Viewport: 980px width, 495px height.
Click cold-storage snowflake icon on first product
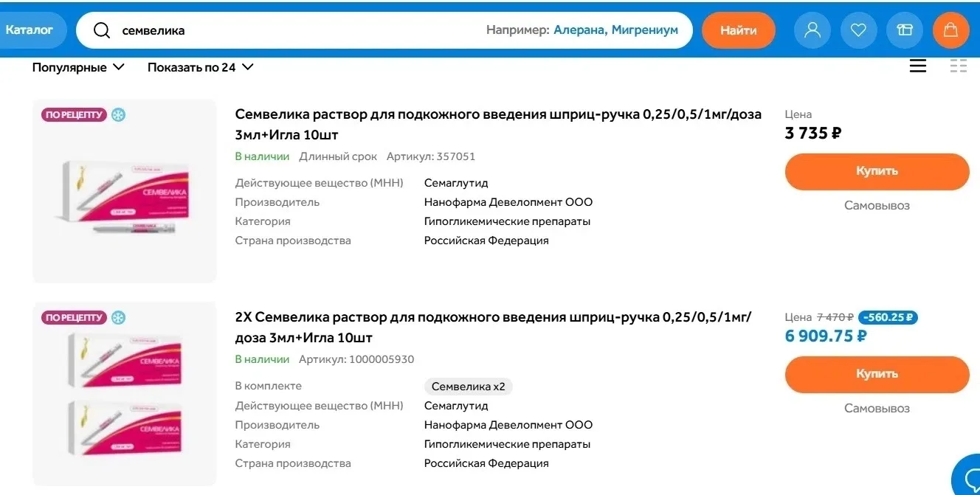click(118, 115)
